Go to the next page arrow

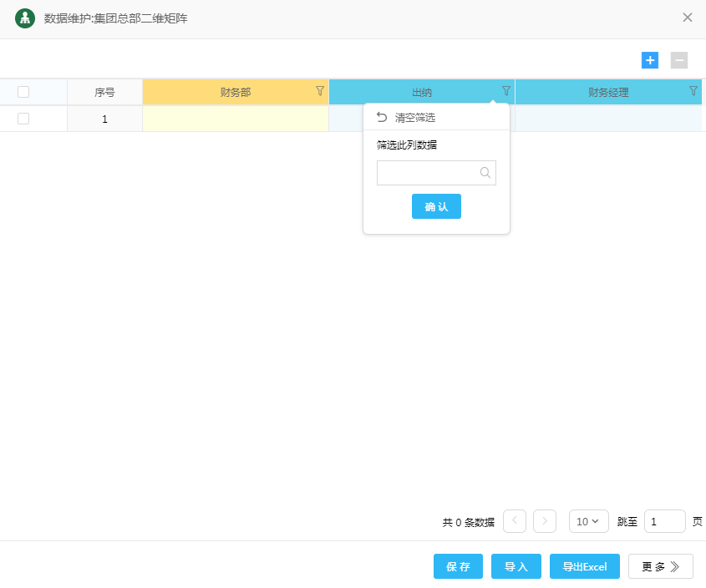[x=545, y=521]
